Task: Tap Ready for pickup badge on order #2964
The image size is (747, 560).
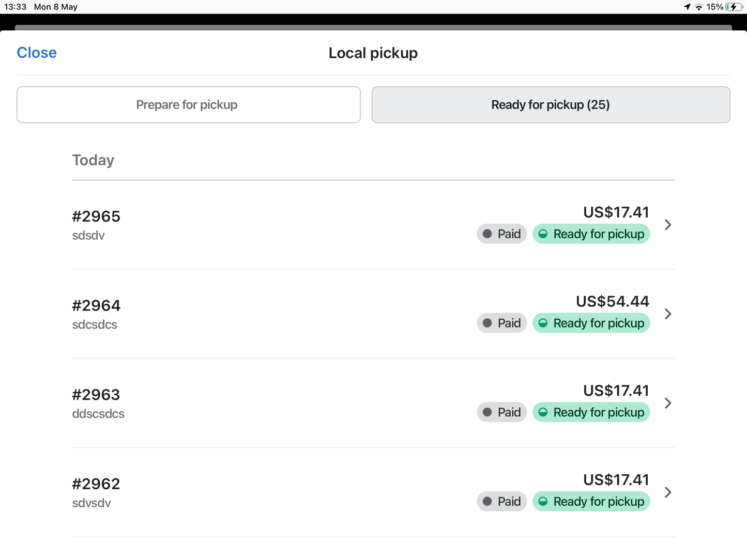Action: (591, 323)
